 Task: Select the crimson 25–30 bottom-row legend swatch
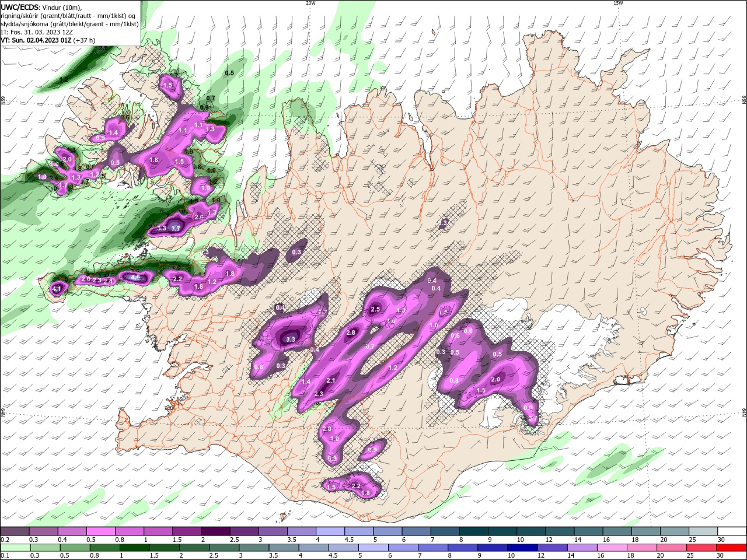click(x=701, y=548)
